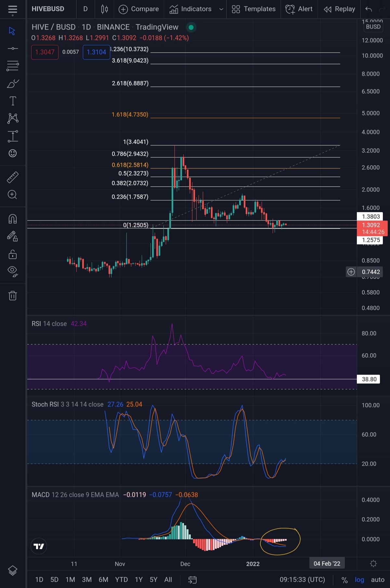
Task: Click the trash remove drawings icon
Action: (12, 295)
